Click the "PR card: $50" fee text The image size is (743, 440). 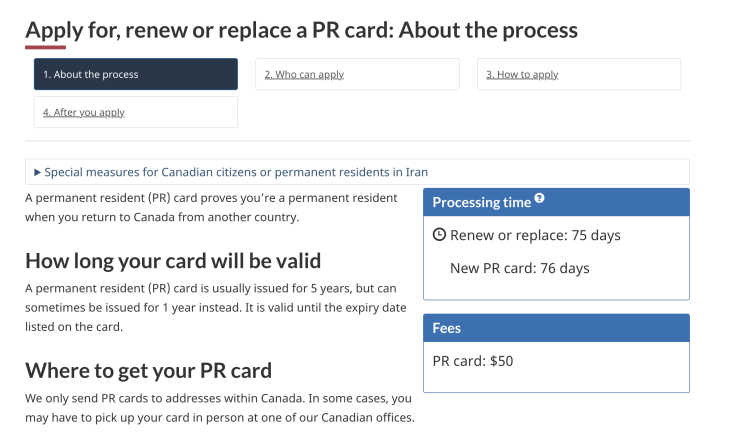pos(473,361)
